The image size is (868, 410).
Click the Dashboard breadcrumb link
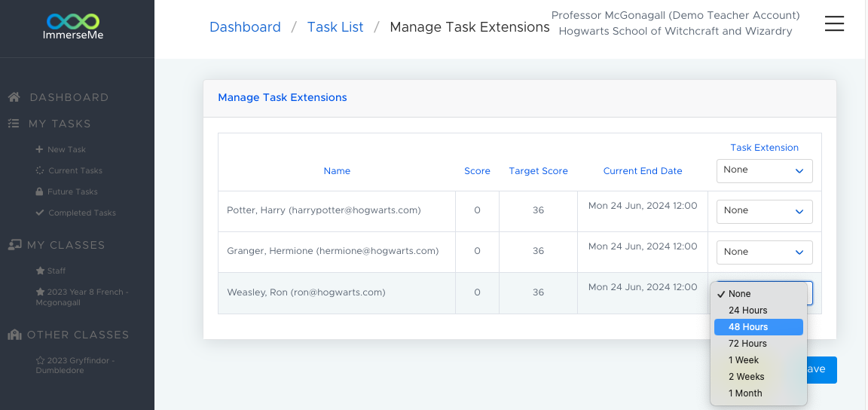click(245, 26)
